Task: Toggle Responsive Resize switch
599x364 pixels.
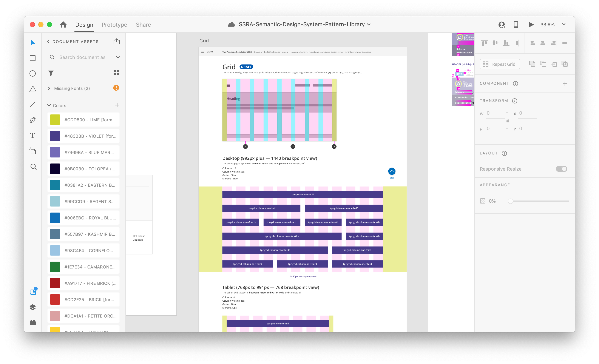Action: pyautogui.click(x=561, y=169)
